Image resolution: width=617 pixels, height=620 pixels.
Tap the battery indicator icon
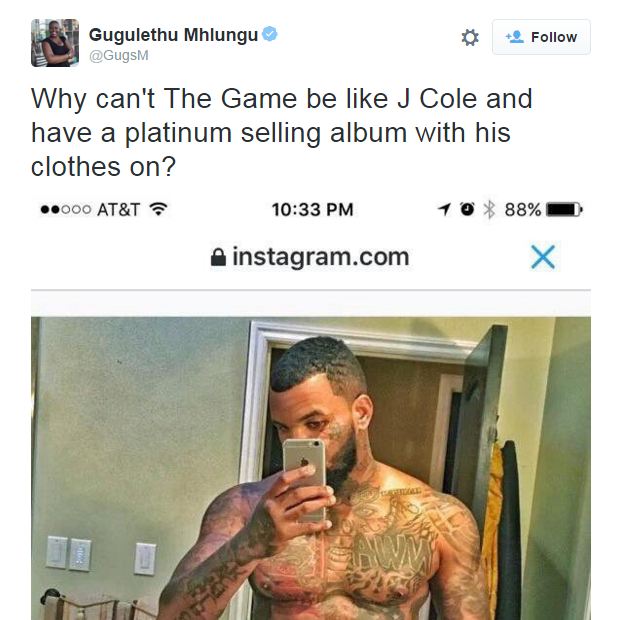tap(564, 209)
